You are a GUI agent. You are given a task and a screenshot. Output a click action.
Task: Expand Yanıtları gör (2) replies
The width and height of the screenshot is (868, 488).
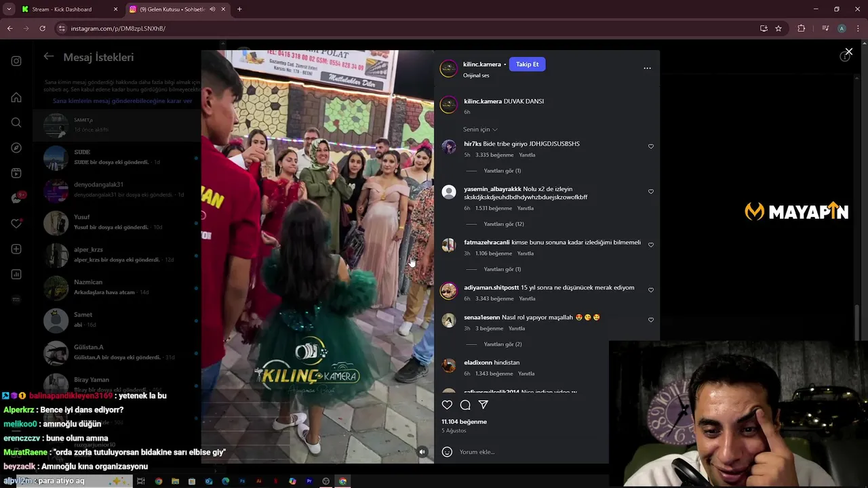coord(502,344)
